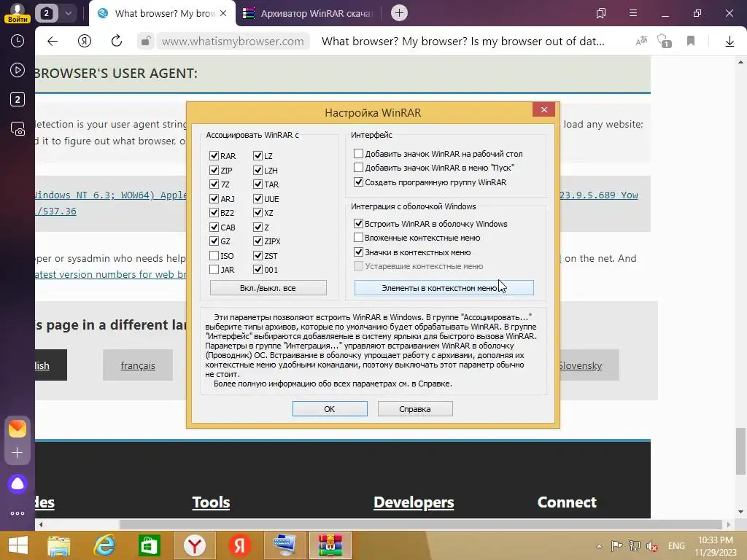747x560 pixels.
Task: Open the browser downloads arrow
Action: coord(729,42)
